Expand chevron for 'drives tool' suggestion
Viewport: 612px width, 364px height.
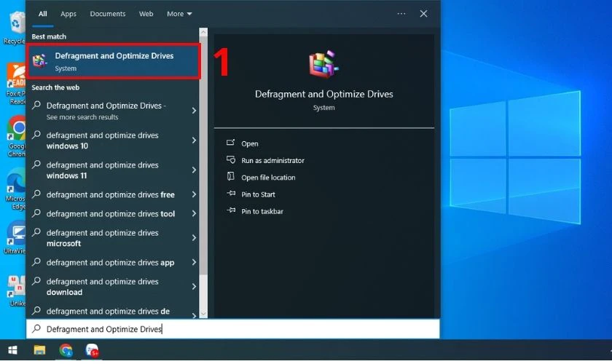click(x=194, y=213)
